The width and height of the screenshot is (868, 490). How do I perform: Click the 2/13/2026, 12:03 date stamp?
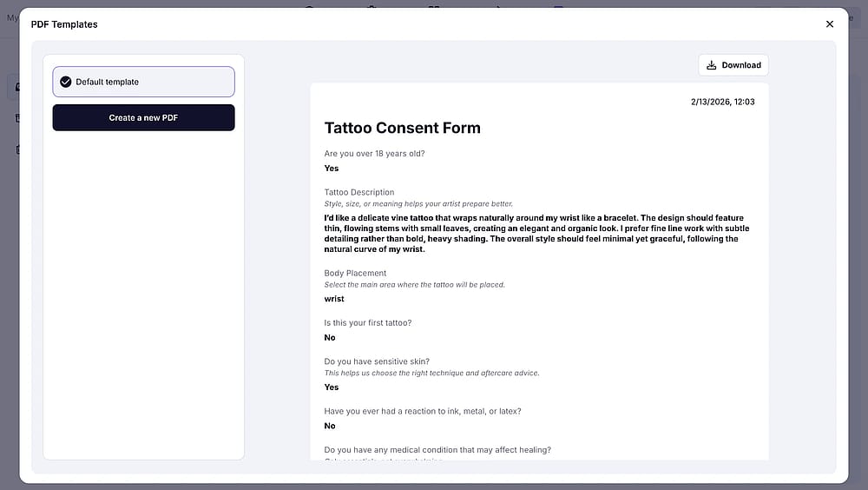pyautogui.click(x=722, y=102)
